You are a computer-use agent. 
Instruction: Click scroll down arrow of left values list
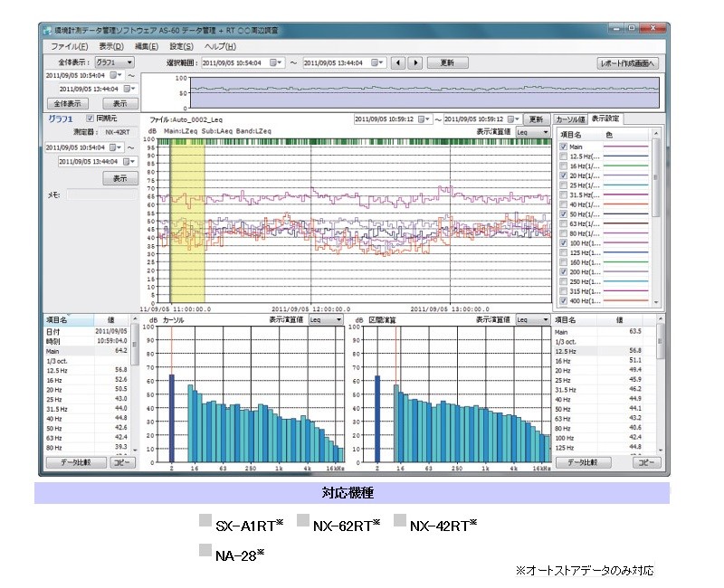(x=135, y=450)
